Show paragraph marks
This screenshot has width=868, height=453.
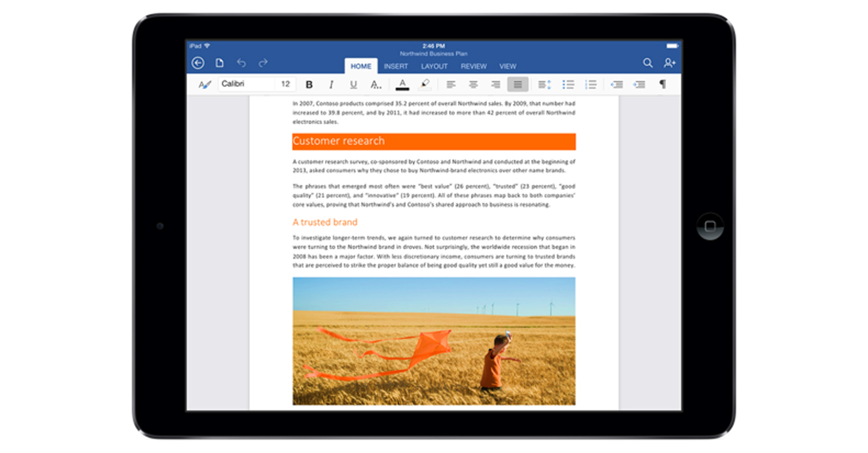point(662,84)
